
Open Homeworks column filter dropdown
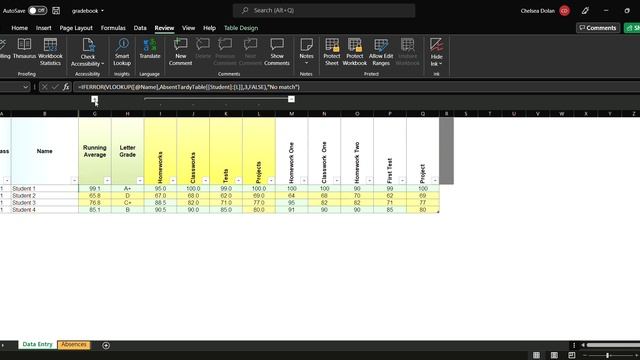click(173, 180)
